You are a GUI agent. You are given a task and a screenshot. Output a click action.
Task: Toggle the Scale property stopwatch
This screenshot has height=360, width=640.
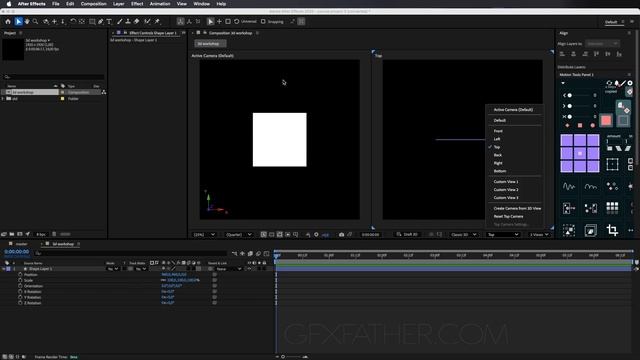(20, 280)
